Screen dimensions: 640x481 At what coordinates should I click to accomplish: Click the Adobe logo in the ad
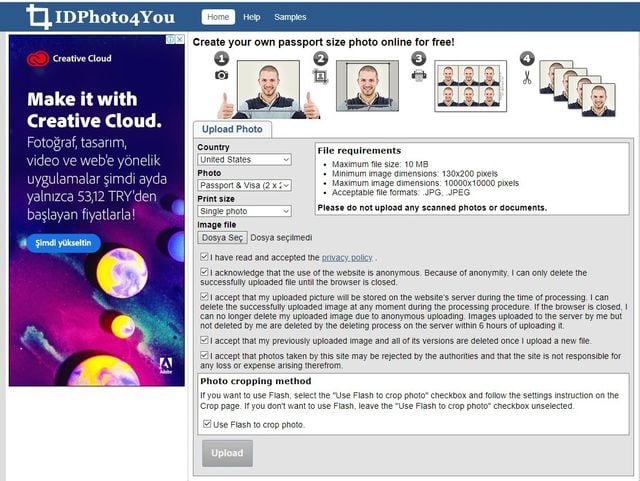(x=166, y=365)
